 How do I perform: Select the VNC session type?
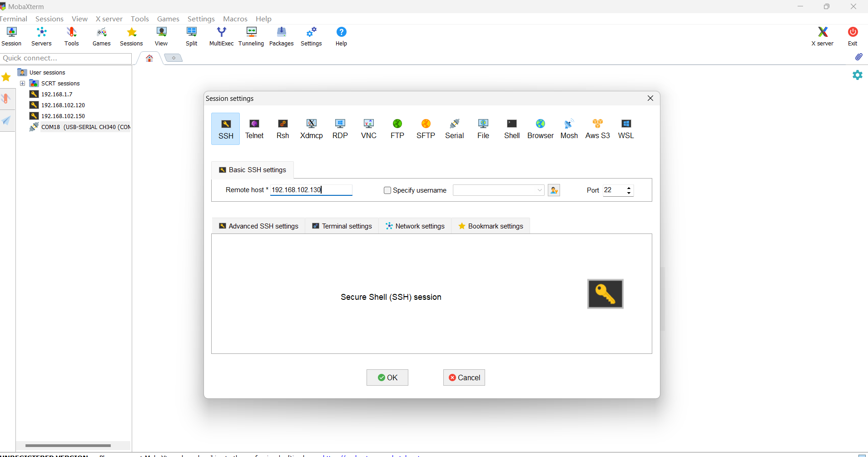click(368, 129)
